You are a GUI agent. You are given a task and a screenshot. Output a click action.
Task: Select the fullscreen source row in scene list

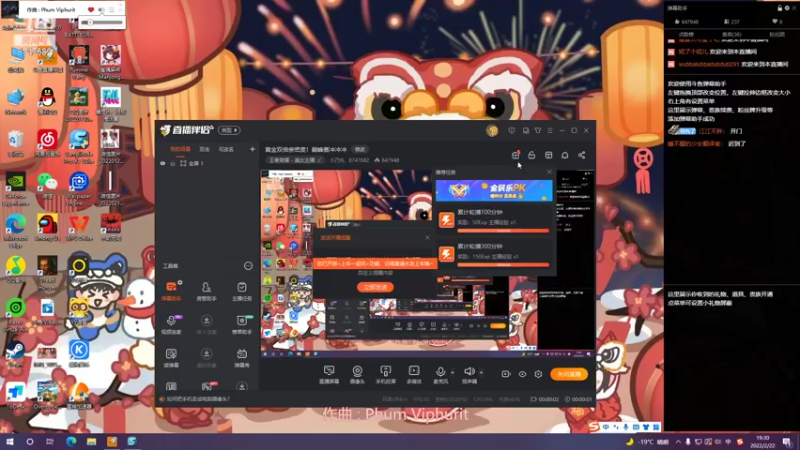(x=207, y=163)
